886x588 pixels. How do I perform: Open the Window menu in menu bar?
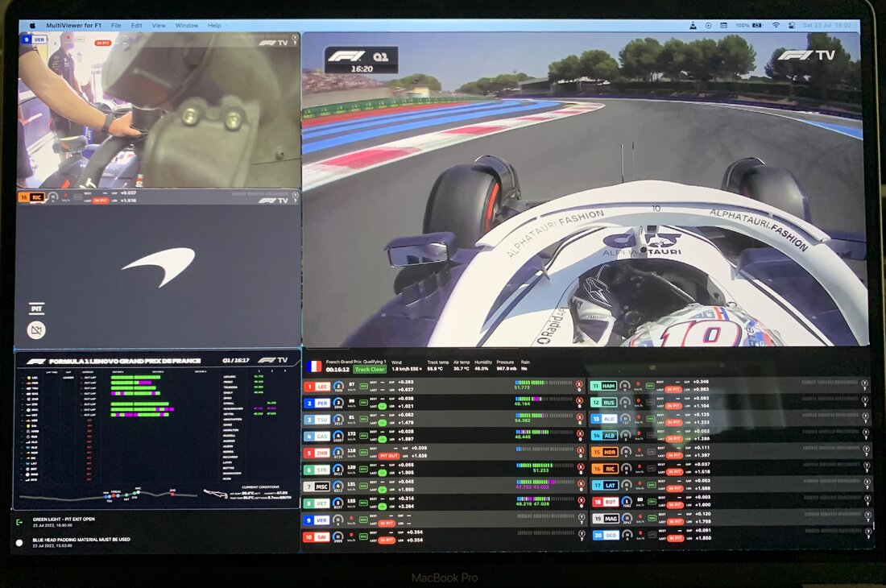point(187,26)
